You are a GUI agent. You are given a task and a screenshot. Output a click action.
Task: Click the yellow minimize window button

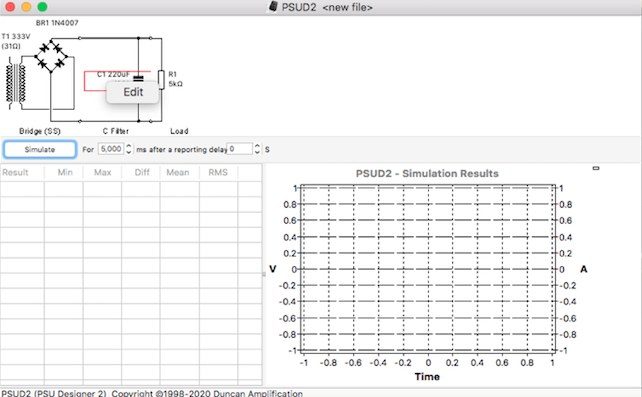[26, 7]
